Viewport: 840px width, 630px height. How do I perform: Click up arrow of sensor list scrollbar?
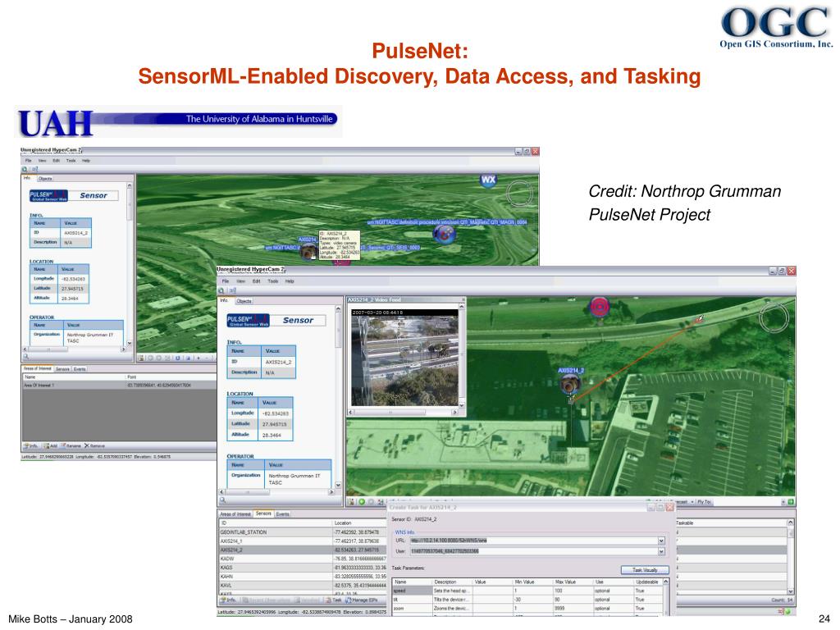click(x=790, y=523)
